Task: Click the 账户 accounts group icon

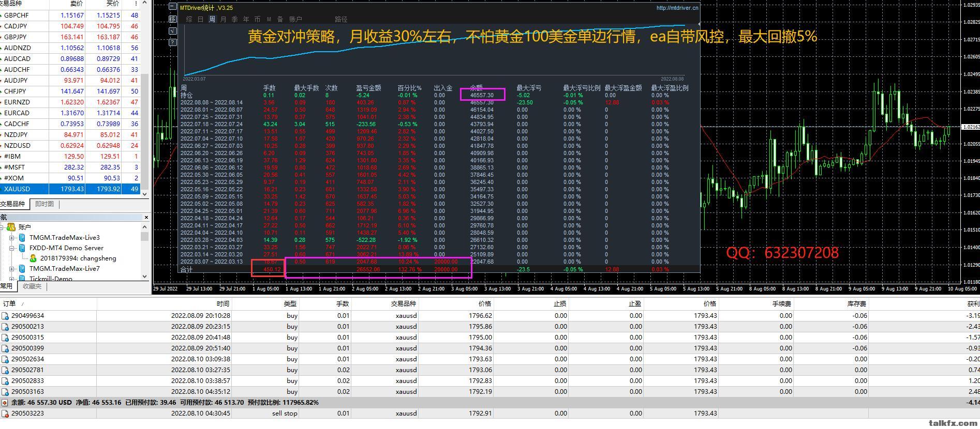Action: pos(11,227)
